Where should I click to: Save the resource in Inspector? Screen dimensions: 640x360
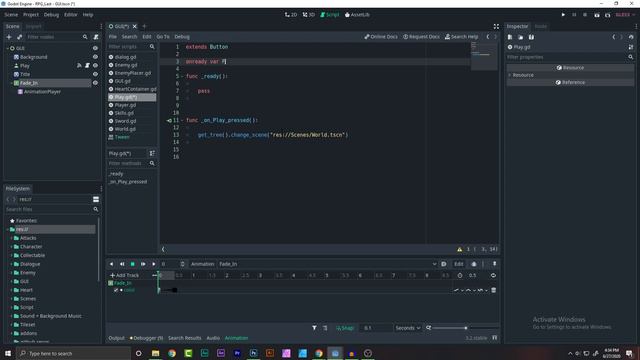pos(531,37)
